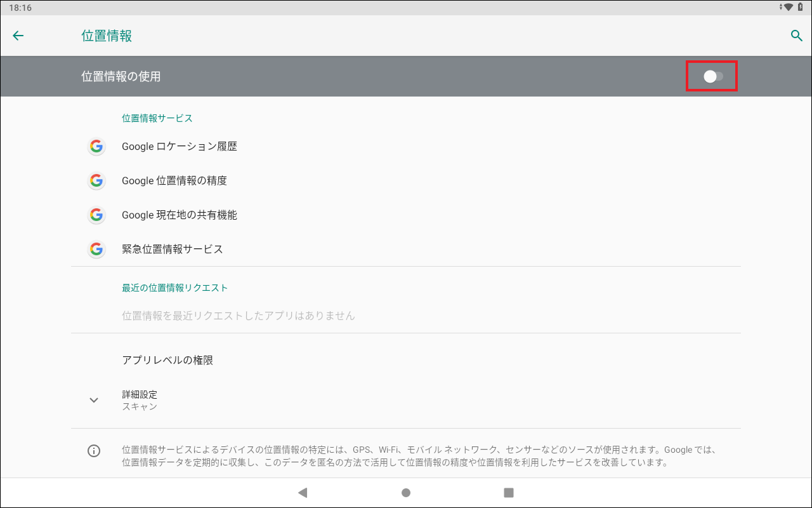812x508 pixels.
Task: Click Google icon beside 緊急位置情報サービス
Action: (96, 250)
